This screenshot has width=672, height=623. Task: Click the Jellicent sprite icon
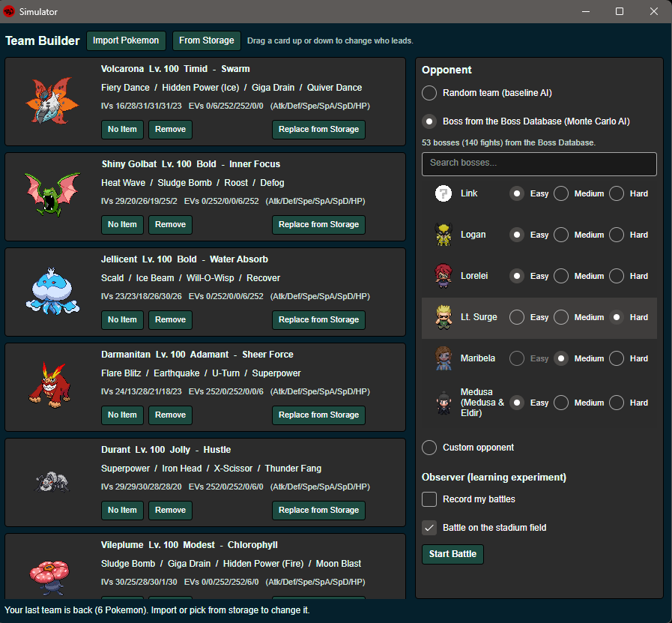(52, 292)
